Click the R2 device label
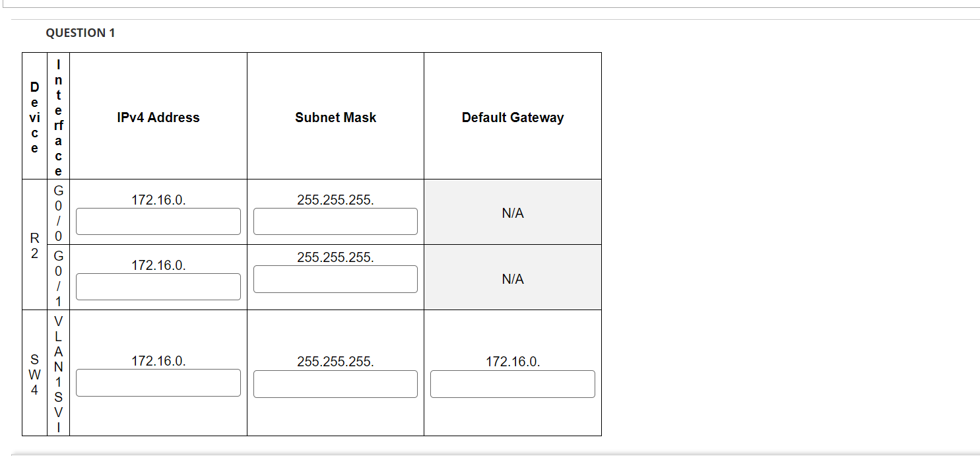980x456 pixels. (x=34, y=244)
